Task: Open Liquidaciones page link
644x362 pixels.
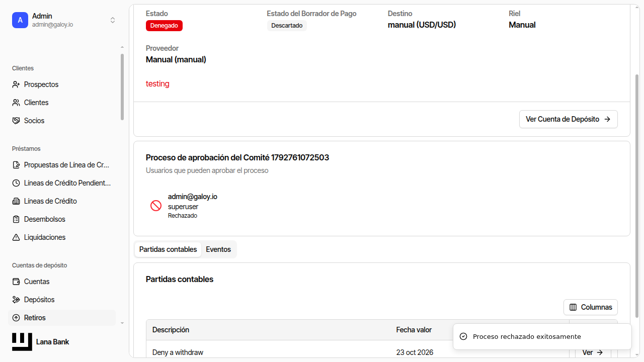Action: point(62,237)
